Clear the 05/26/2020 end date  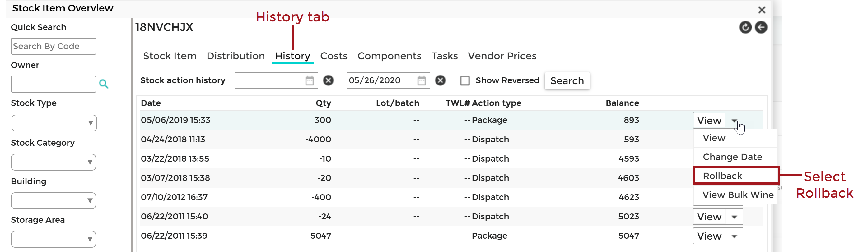click(x=440, y=80)
